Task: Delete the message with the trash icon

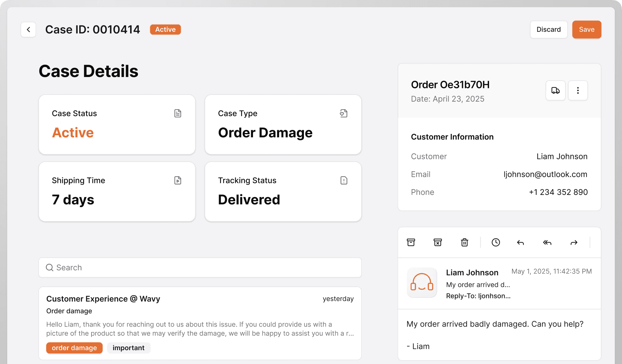Action: (465, 242)
